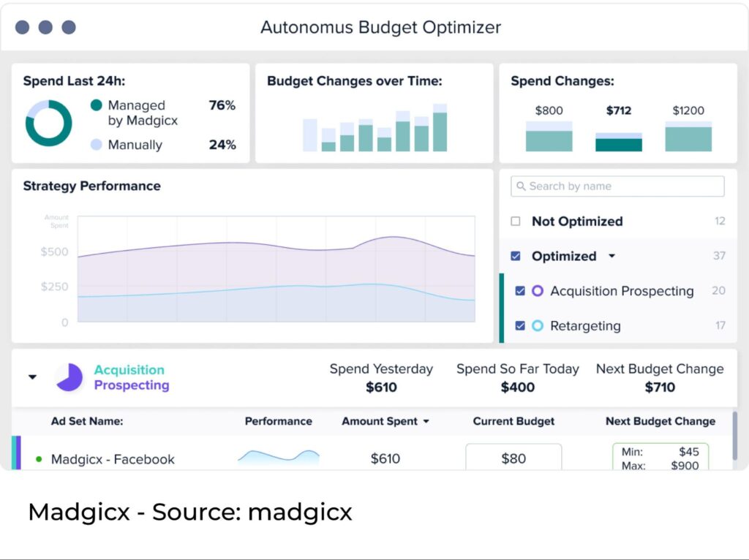
Task: Click the light blue legend dot for Manually
Action: click(x=96, y=145)
